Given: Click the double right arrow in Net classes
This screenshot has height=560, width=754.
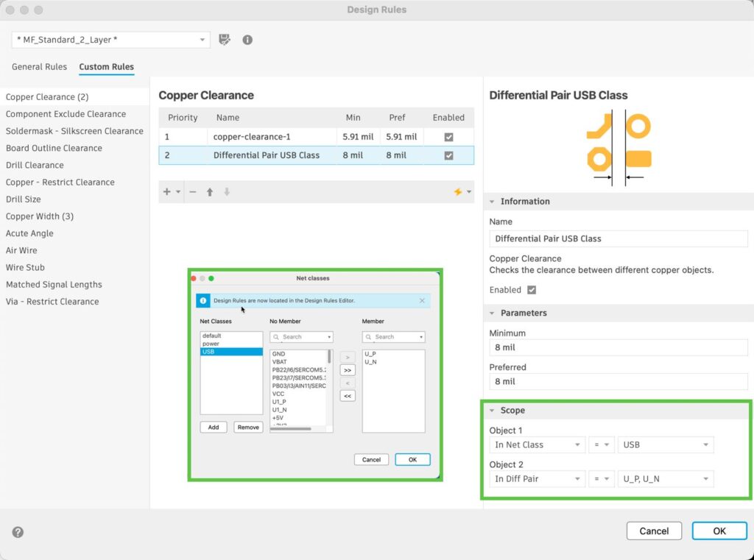Looking at the screenshot, I should pyautogui.click(x=348, y=370).
